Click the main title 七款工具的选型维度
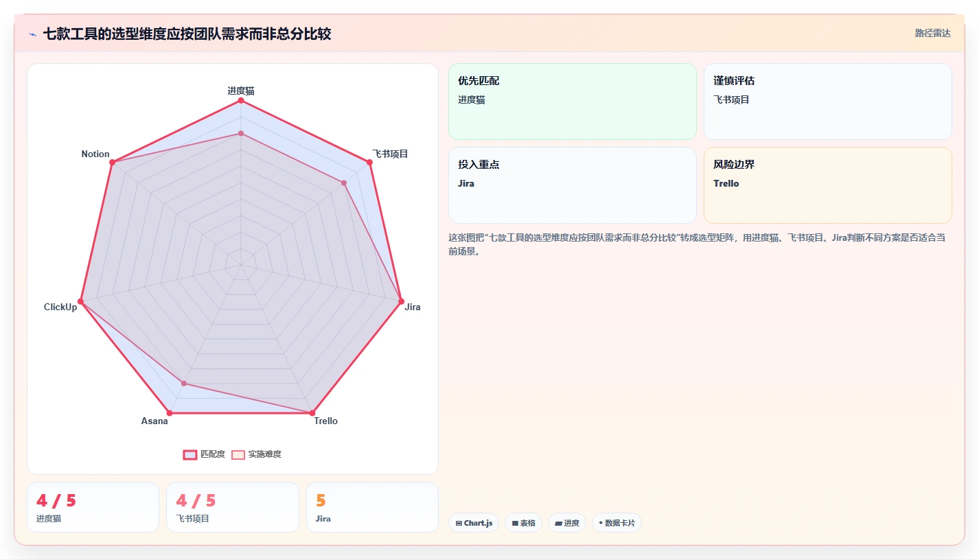Screen dimensions: 979x560 187,34
